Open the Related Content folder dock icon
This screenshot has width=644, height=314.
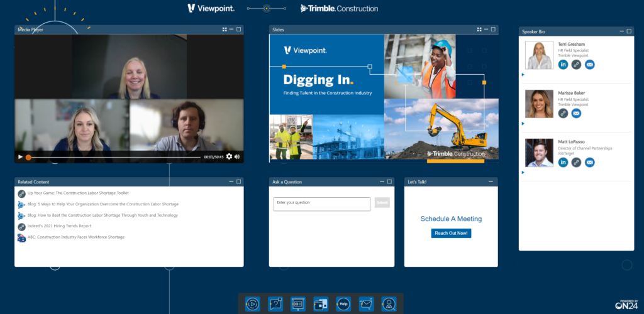[x=321, y=304]
